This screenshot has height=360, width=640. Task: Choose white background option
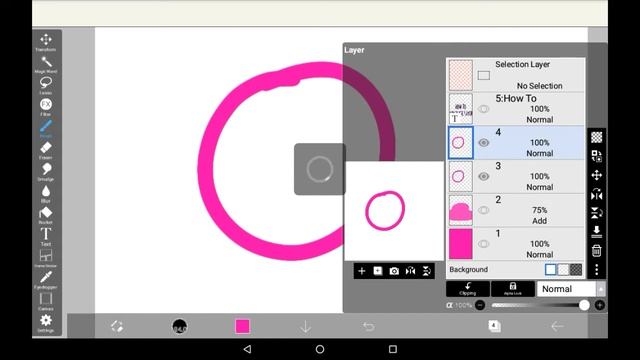[x=551, y=269]
